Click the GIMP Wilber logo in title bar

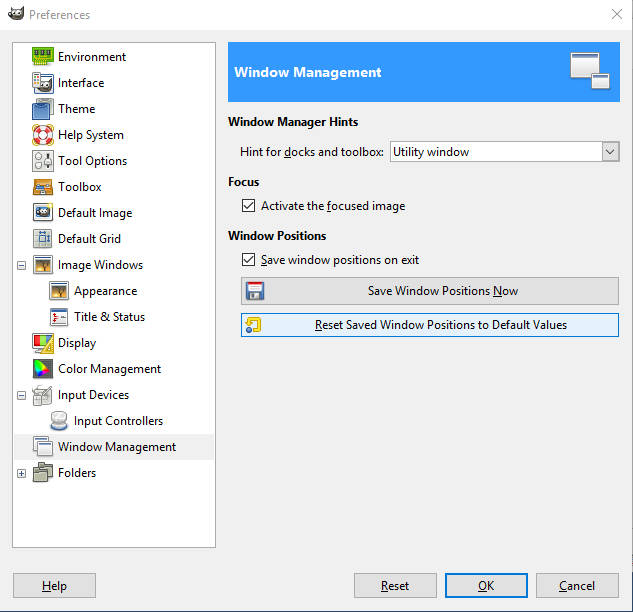click(16, 13)
